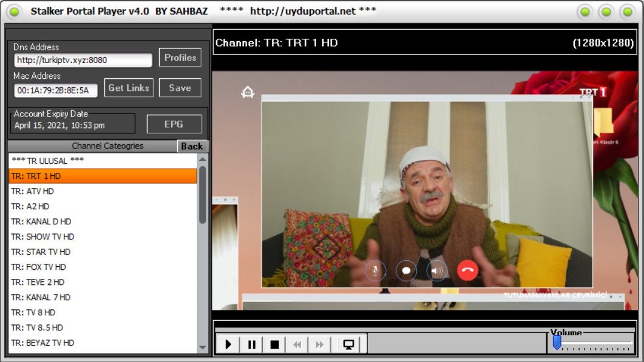Select channel TR: A2 HD
Screen dimensions: 644x362
click(103, 206)
